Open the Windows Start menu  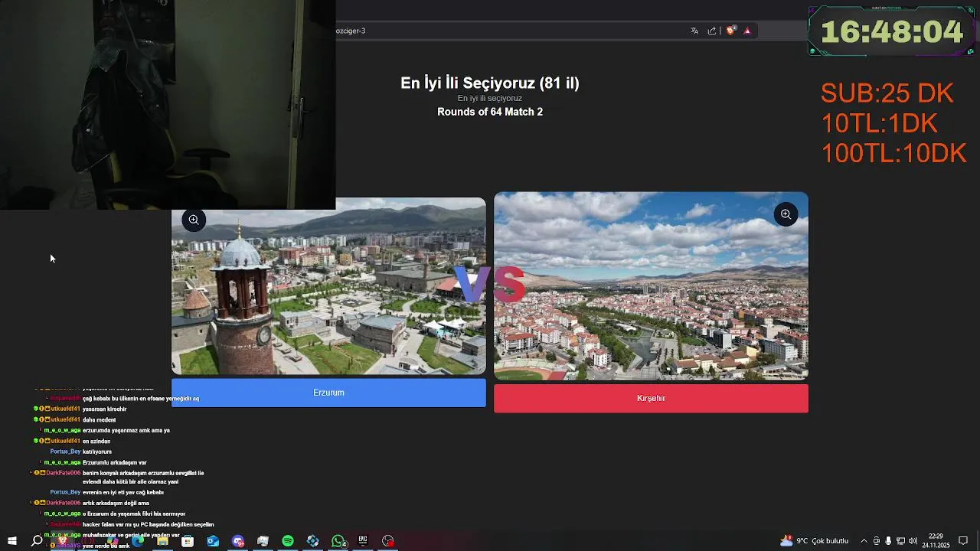coord(12,541)
